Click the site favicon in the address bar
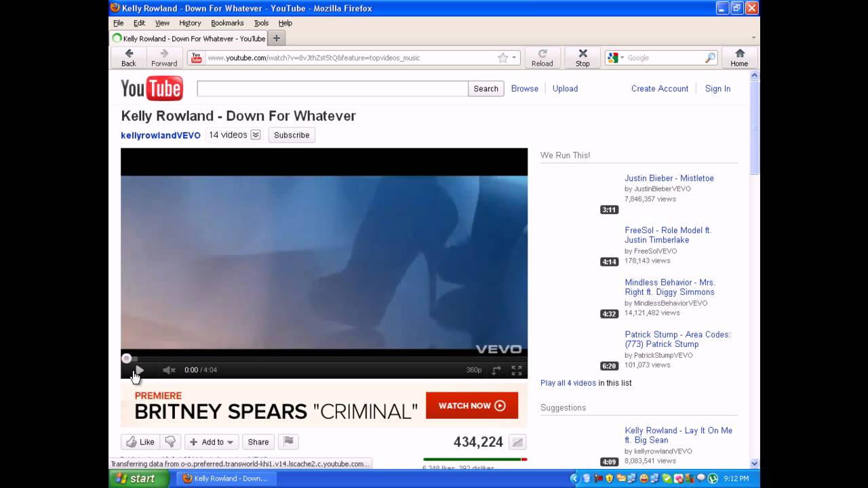Viewport: 868px width, 488px height. click(197, 58)
